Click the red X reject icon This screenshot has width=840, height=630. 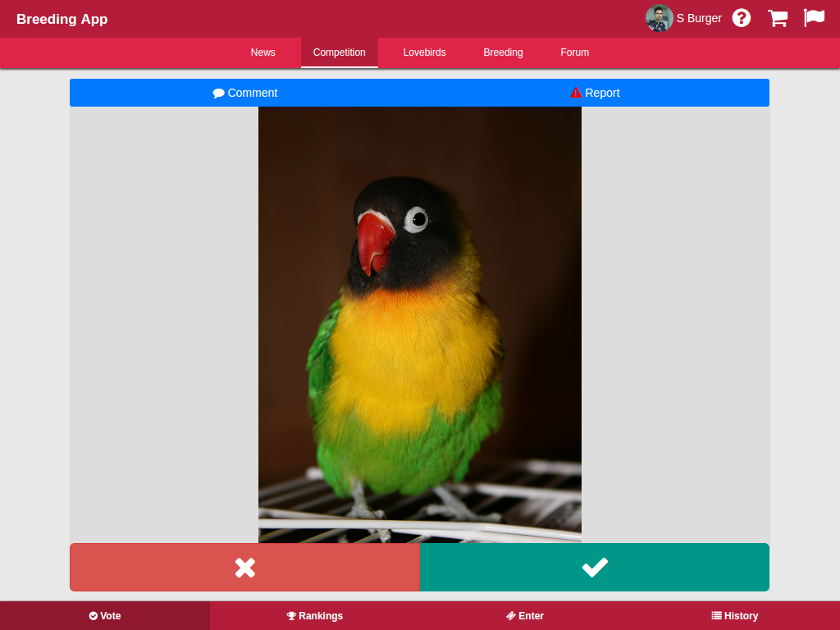pos(244,568)
